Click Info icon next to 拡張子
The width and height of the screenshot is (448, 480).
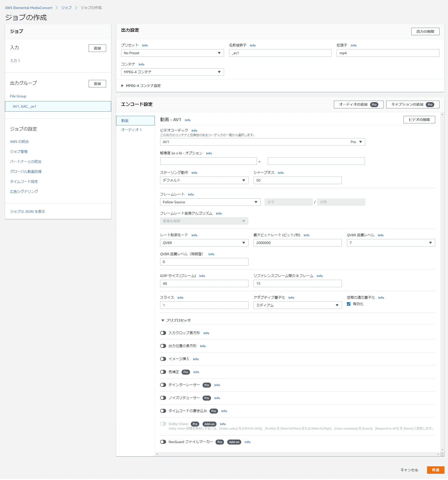pos(353,45)
